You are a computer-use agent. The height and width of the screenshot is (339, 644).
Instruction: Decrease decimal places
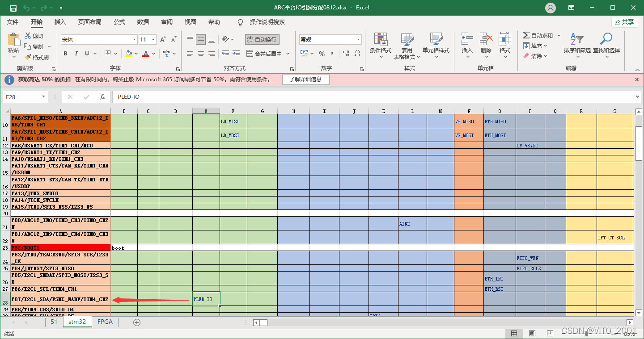(x=357, y=54)
